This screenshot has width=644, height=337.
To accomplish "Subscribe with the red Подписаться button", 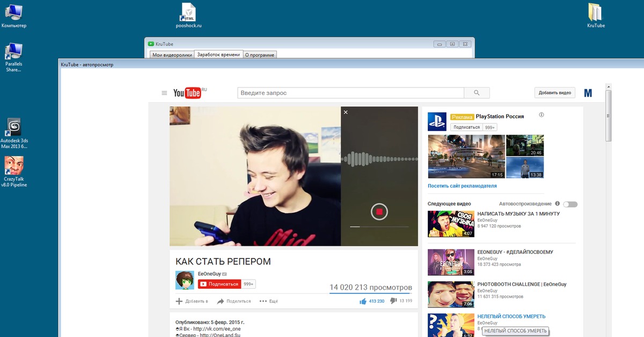I will click(x=219, y=284).
